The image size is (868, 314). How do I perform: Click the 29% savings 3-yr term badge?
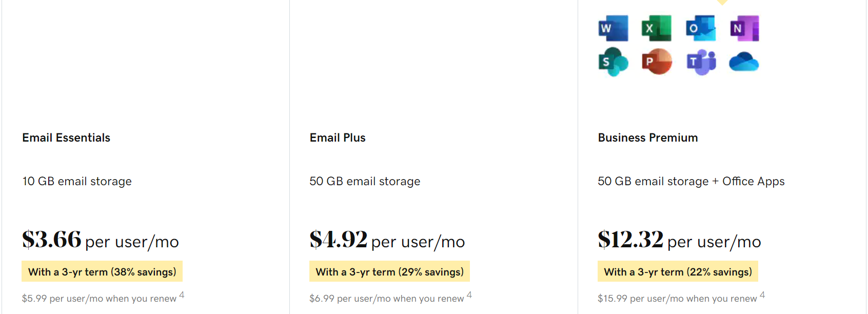pos(389,272)
